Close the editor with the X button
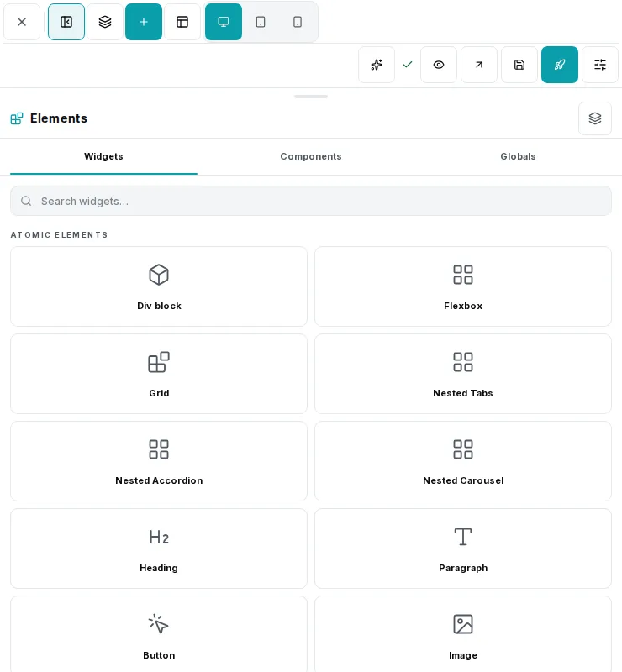622x672 pixels. pyautogui.click(x=22, y=22)
